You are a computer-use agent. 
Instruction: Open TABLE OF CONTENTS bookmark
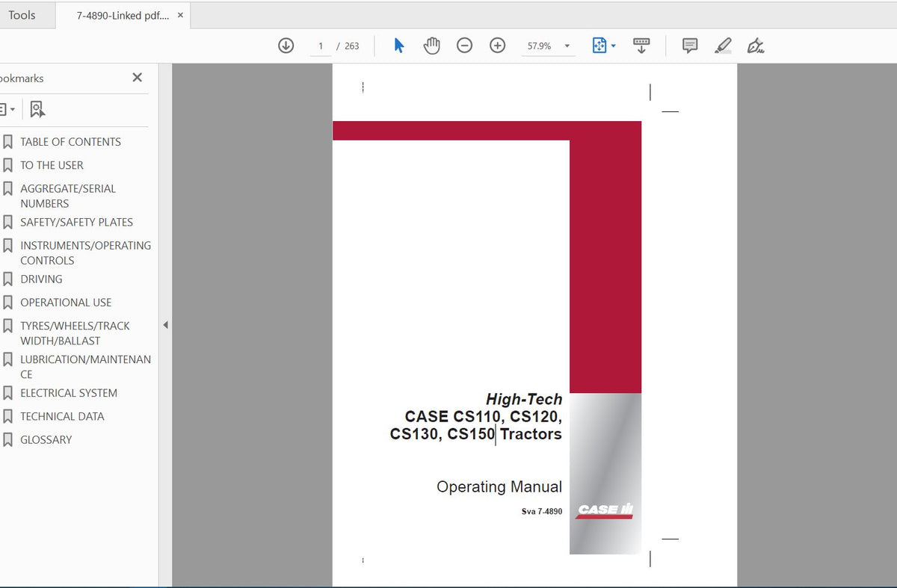[x=70, y=142]
